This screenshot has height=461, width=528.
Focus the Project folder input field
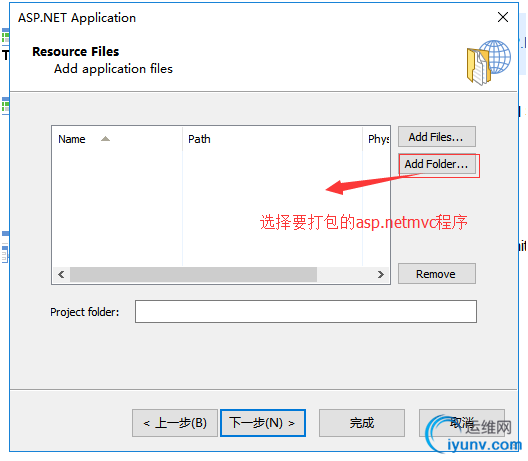(x=306, y=311)
